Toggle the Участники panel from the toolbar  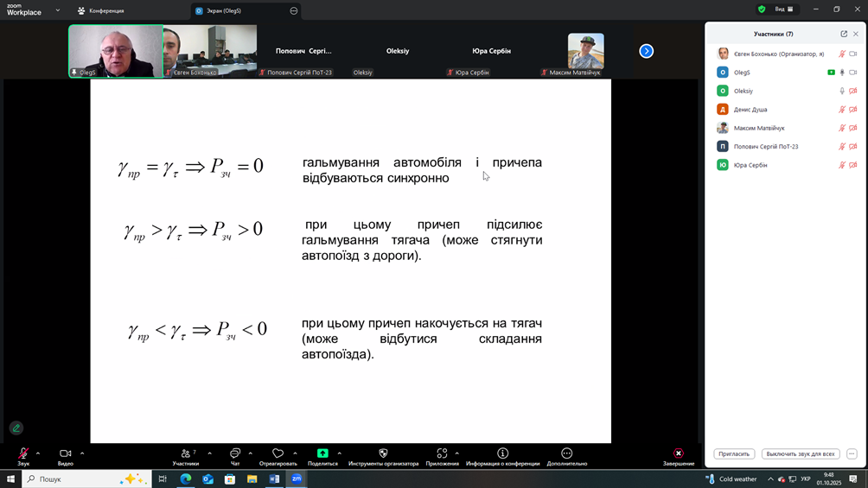pyautogui.click(x=186, y=453)
